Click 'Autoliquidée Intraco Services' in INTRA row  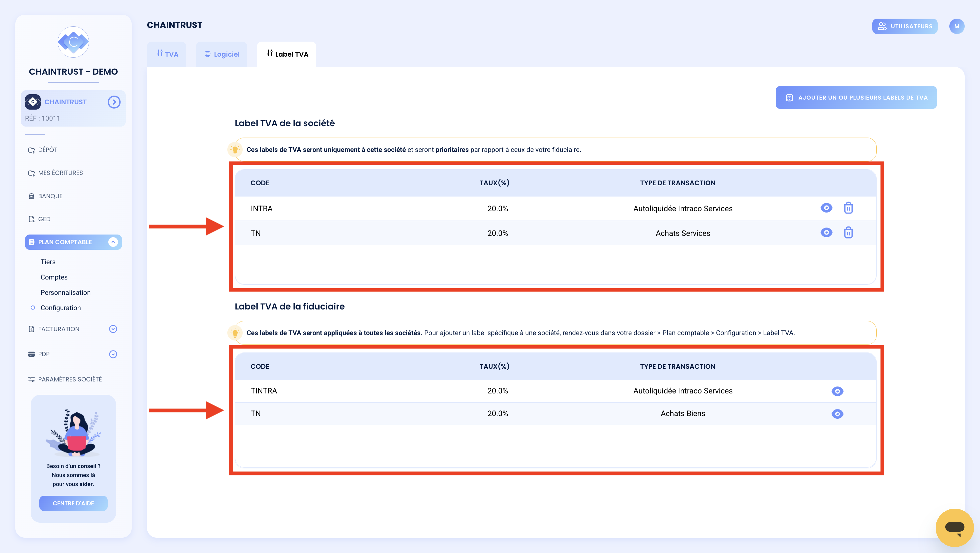click(x=683, y=209)
